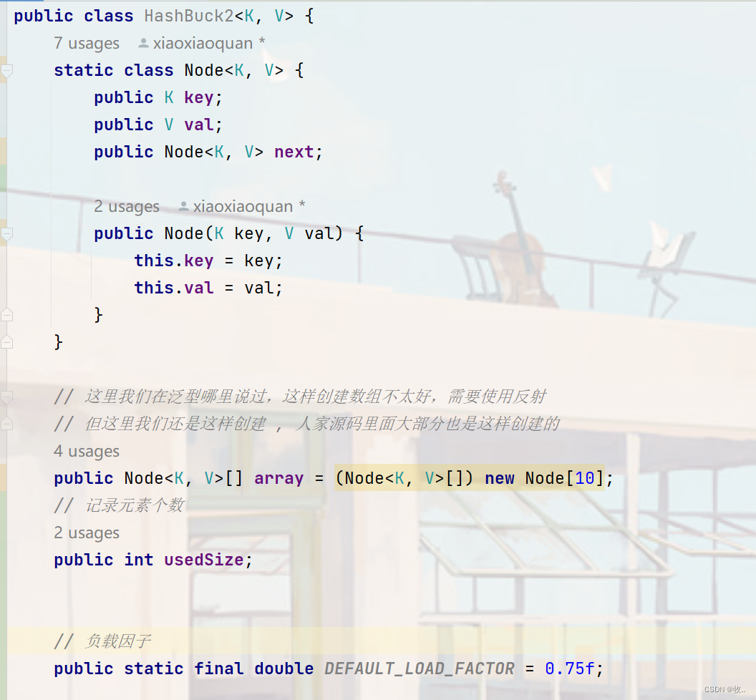Open the 7 usages hint above Node class
This screenshot has width=756, height=700.
point(87,44)
